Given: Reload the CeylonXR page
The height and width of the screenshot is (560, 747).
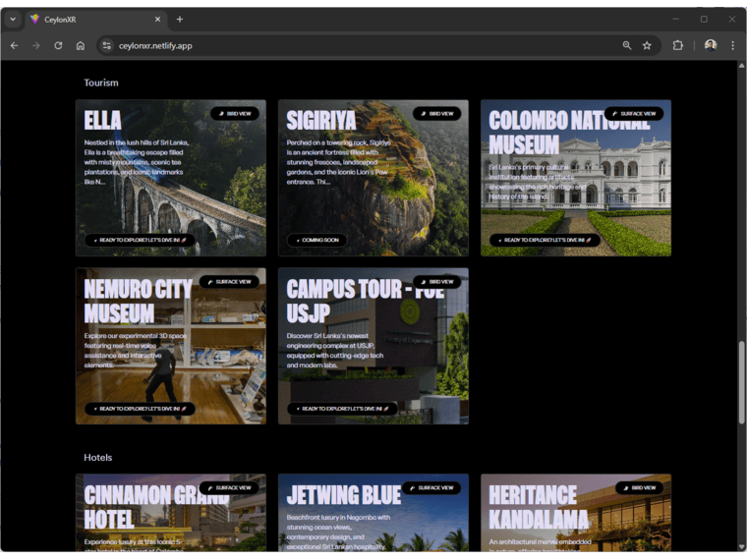Looking at the screenshot, I should [58, 45].
